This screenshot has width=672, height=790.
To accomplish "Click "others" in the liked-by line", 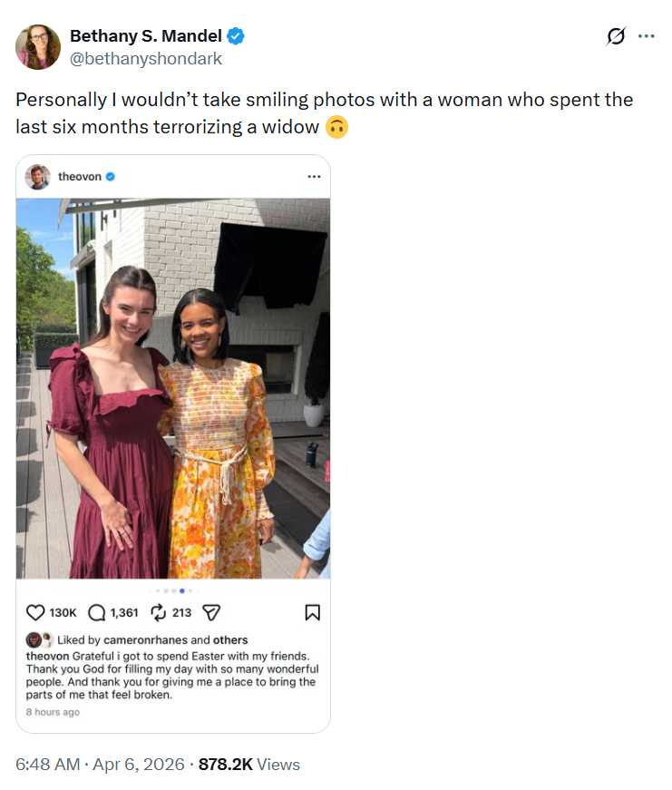I will coord(230,639).
